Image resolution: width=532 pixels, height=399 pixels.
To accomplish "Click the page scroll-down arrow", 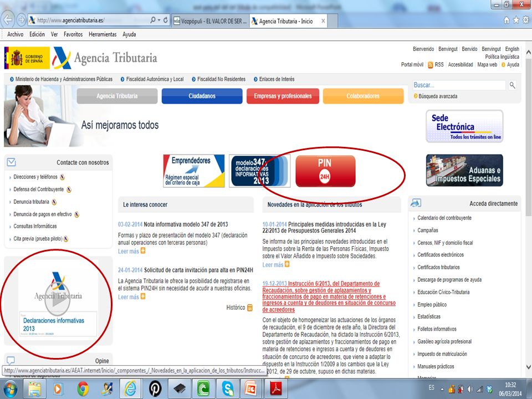I will pos(528,367).
